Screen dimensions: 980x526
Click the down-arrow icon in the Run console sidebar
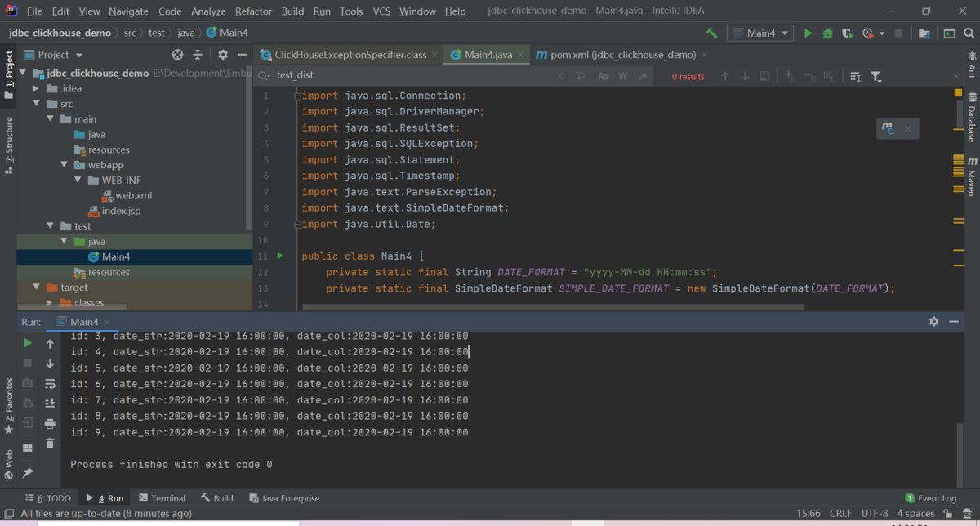(x=50, y=363)
